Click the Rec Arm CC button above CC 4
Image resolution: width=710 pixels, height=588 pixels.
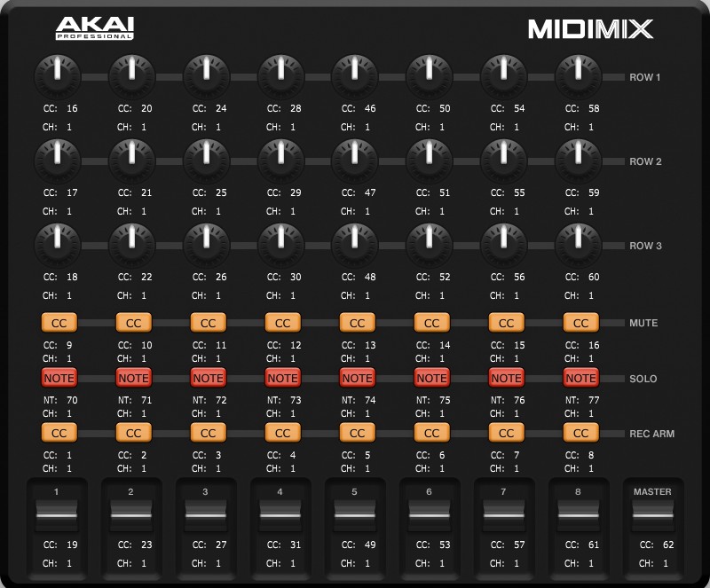tap(282, 433)
